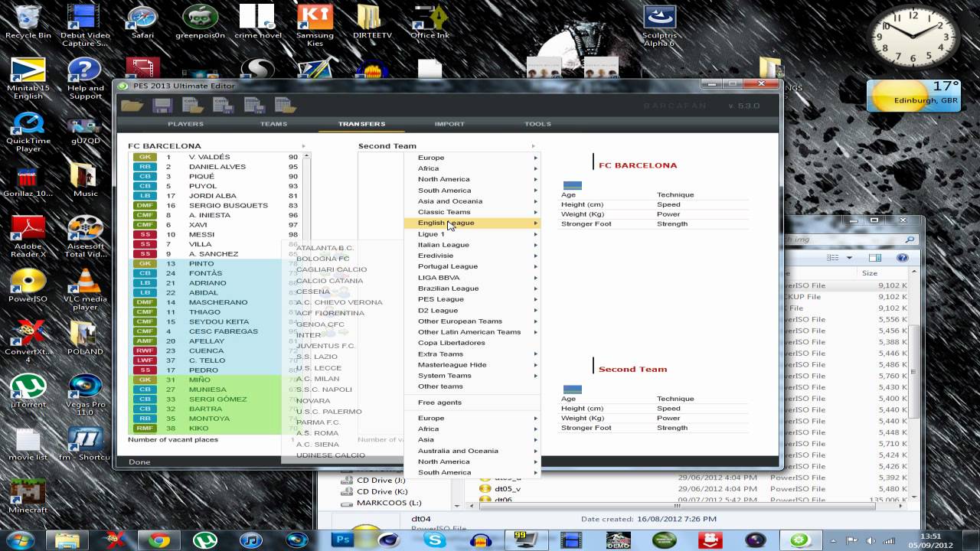Click the Edinburgh weather gadget
Image resolution: width=980 pixels, height=551 pixels.
[914, 96]
